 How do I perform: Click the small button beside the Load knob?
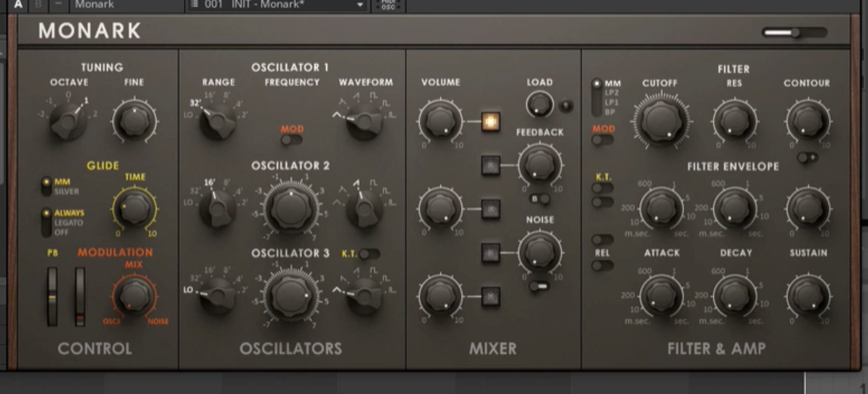coord(566,106)
